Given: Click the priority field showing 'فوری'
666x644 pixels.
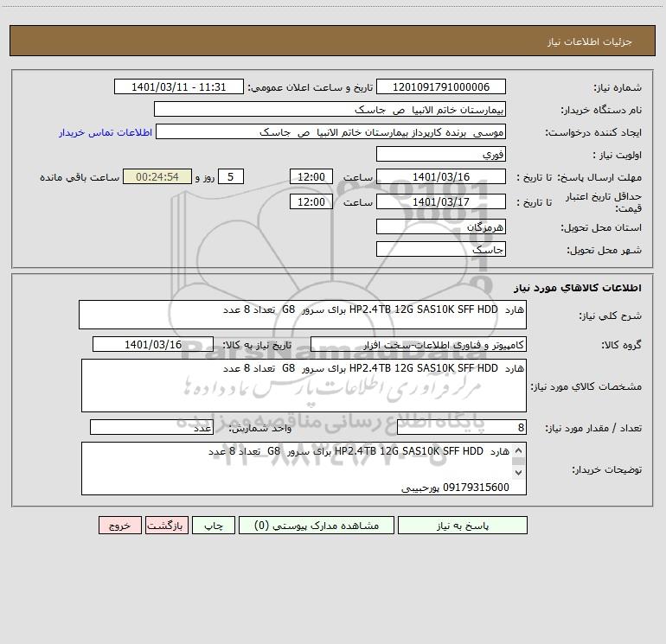Looking at the screenshot, I should point(441,154).
